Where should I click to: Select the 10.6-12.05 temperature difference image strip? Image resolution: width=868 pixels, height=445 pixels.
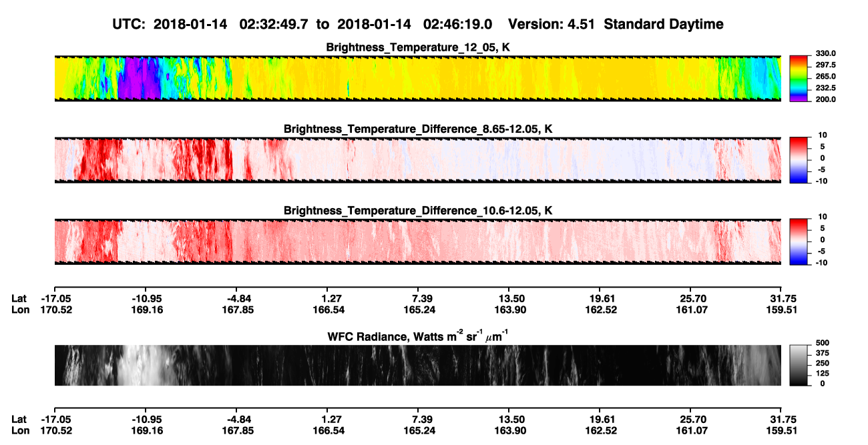point(417,242)
